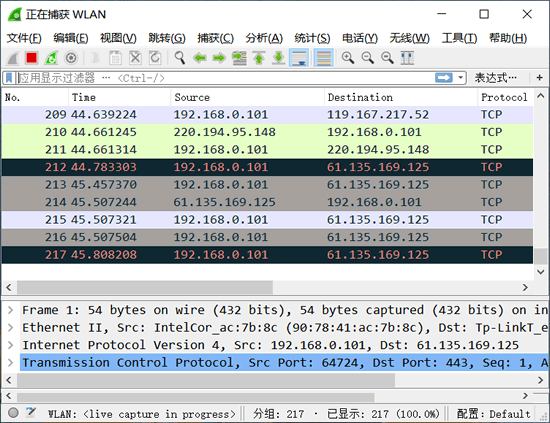This screenshot has height=423, width=550.
Task: Click the packet list scroll up arrow
Action: point(541,96)
